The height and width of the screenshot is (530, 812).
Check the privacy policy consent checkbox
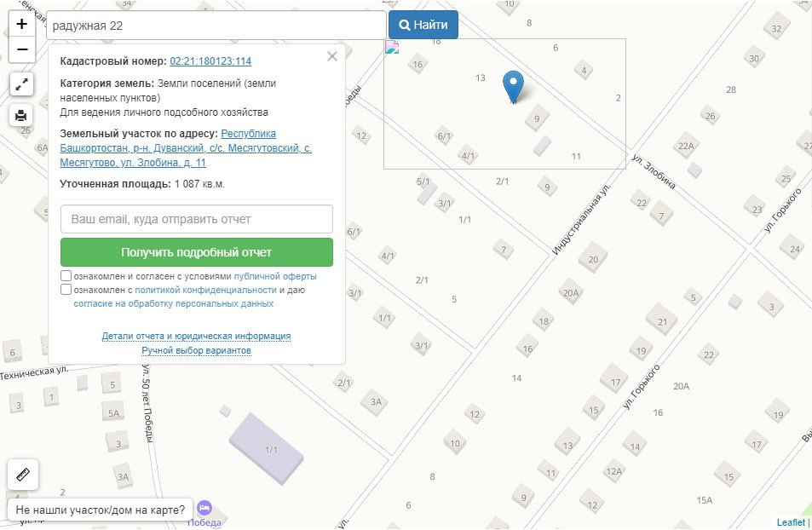(66, 290)
